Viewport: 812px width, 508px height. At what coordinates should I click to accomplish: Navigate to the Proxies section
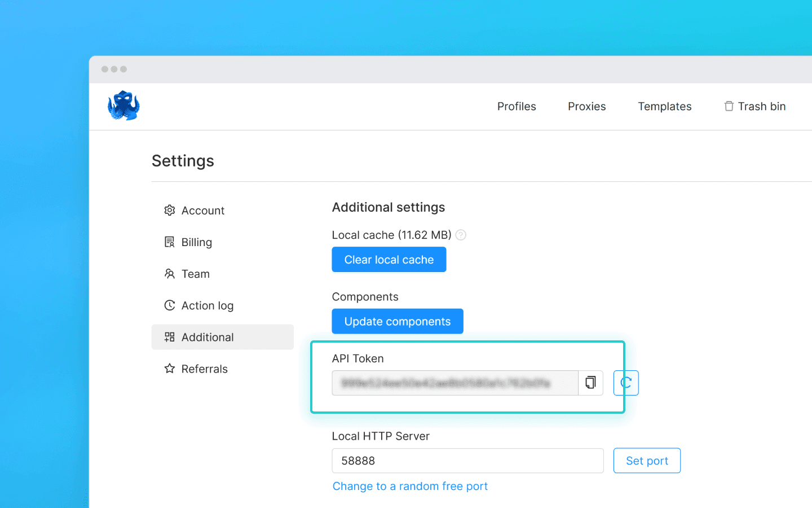coord(586,106)
